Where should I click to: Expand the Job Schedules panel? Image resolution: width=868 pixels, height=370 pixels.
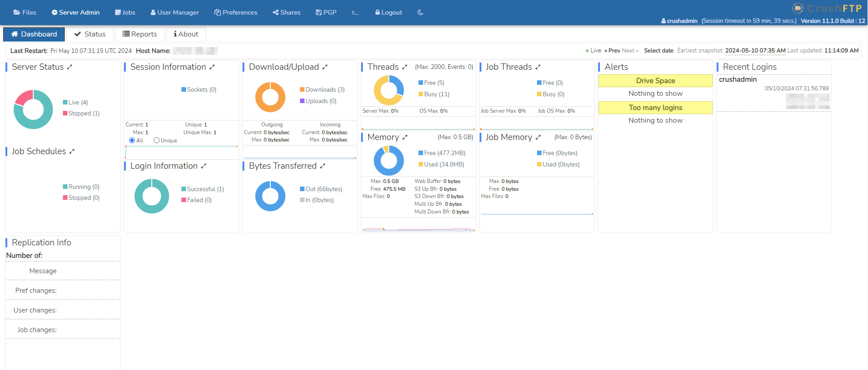click(x=72, y=151)
